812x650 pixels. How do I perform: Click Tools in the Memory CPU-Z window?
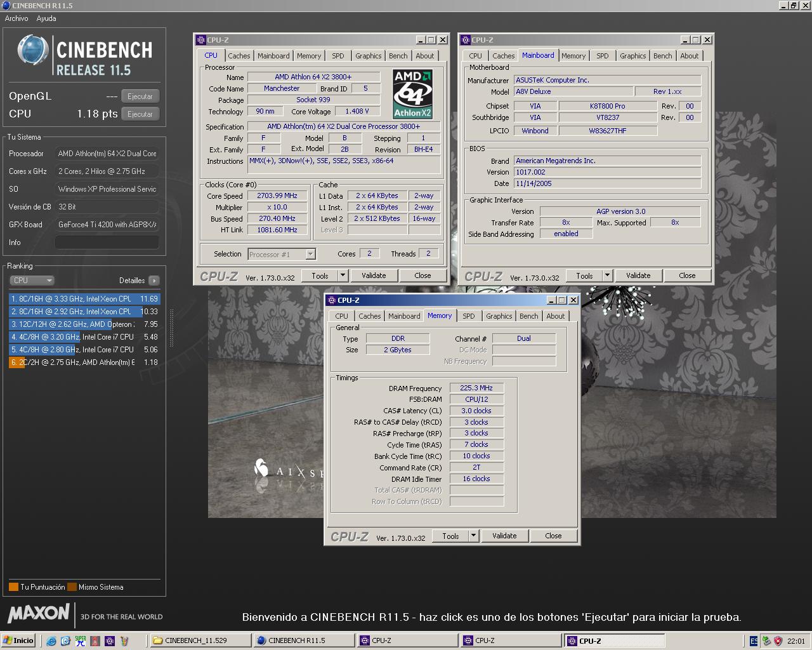click(450, 536)
